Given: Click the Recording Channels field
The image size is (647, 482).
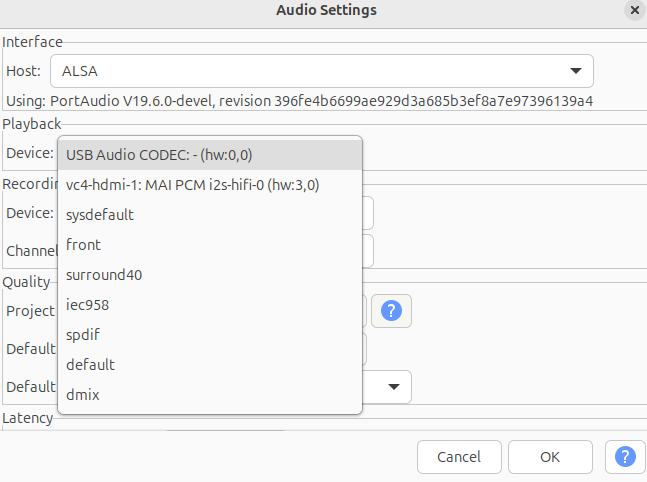Looking at the screenshot, I should point(368,251).
